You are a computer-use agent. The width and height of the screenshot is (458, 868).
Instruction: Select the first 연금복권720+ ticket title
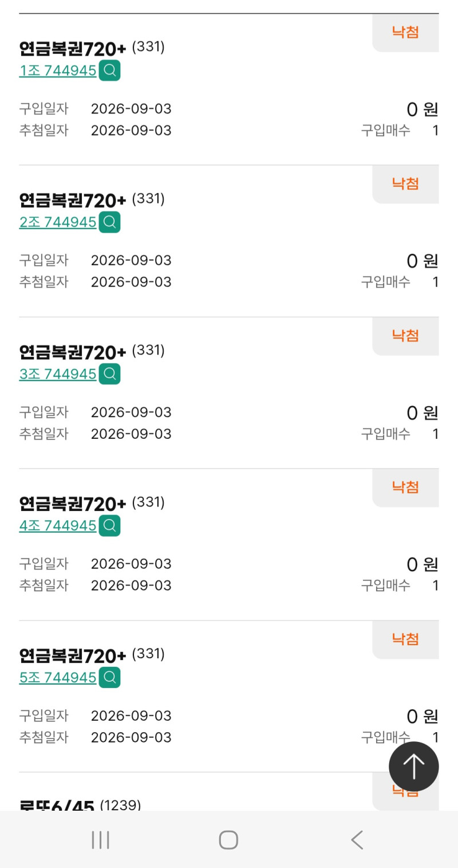click(x=73, y=50)
